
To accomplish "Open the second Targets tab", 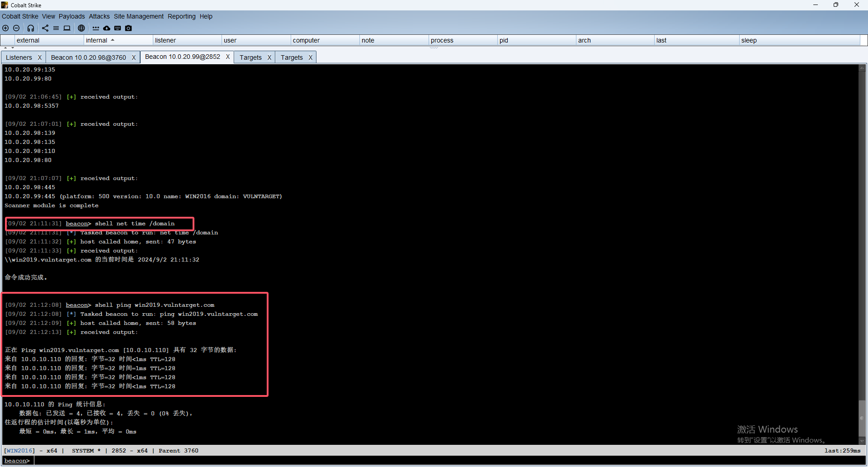I will tap(292, 57).
